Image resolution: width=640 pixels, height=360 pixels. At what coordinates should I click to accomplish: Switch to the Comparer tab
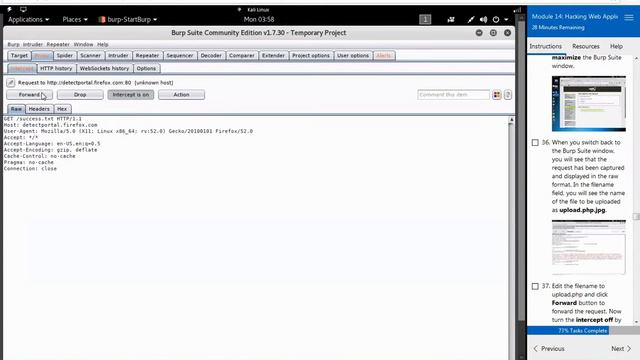(x=242, y=56)
